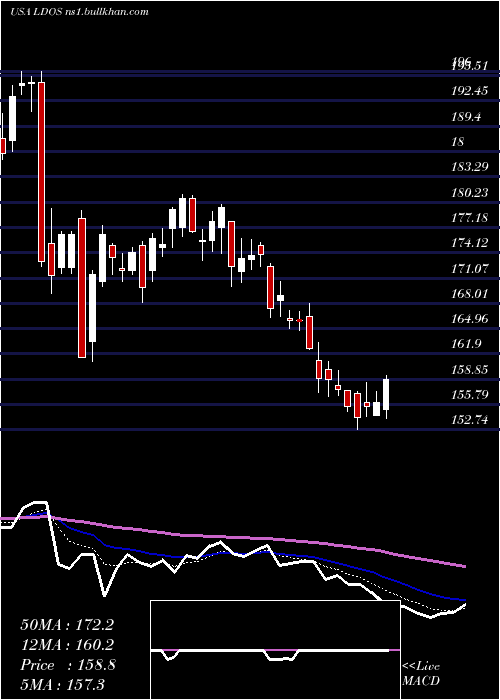
Task: Click the '5MA : 157.3' readout
Action: [62, 684]
